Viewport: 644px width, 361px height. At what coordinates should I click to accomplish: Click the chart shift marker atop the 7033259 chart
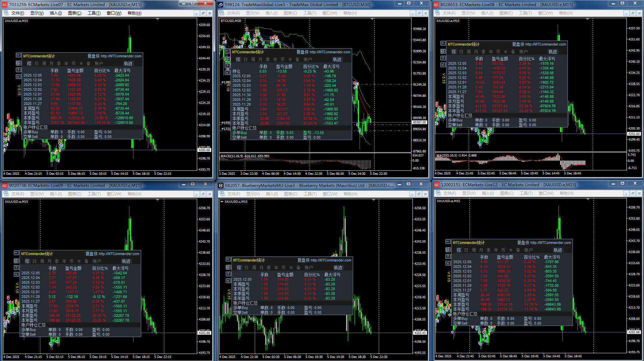pos(158,19)
